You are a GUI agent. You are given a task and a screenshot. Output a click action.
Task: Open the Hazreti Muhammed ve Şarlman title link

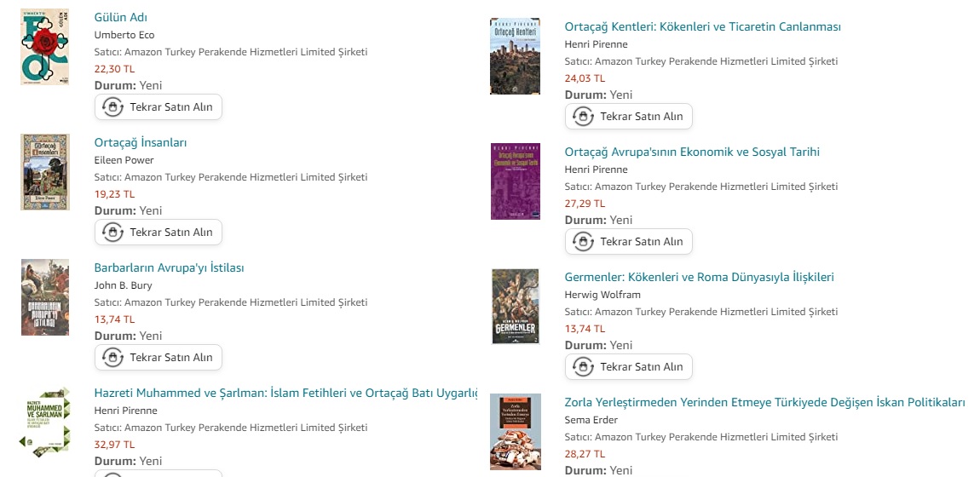(285, 393)
